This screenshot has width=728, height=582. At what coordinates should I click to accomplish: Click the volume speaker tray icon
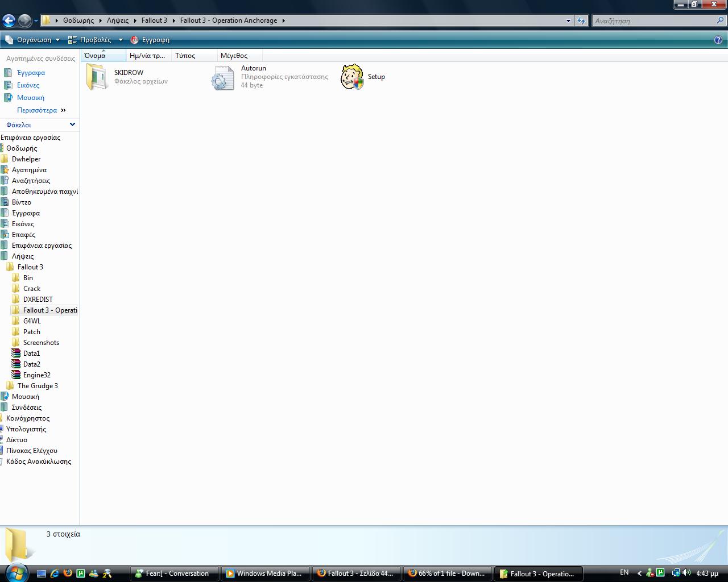(686, 573)
